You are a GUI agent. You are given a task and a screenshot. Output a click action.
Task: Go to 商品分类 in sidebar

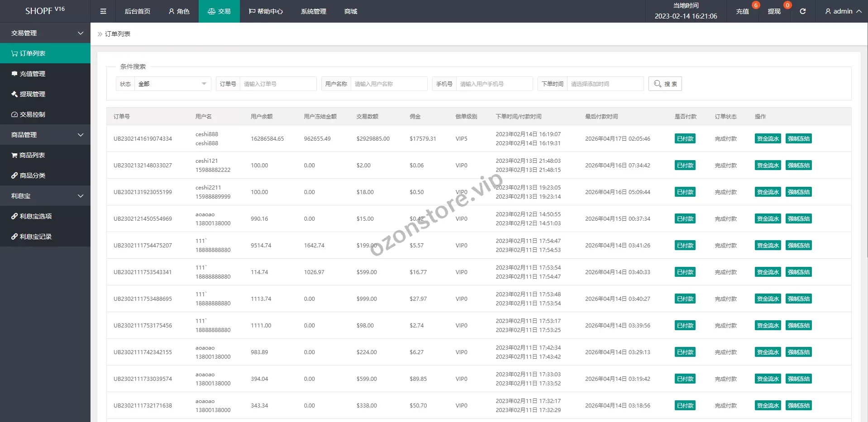[32, 175]
